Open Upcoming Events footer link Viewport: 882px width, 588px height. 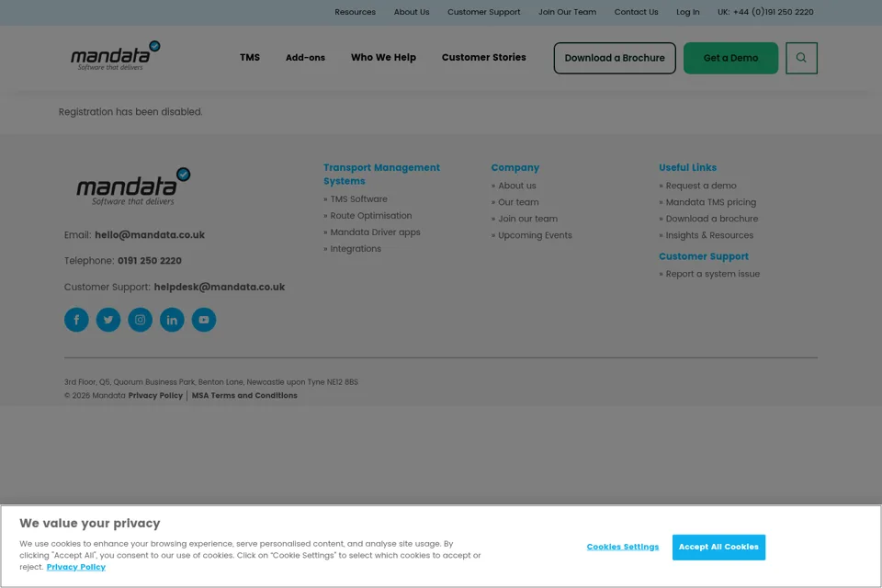point(535,235)
